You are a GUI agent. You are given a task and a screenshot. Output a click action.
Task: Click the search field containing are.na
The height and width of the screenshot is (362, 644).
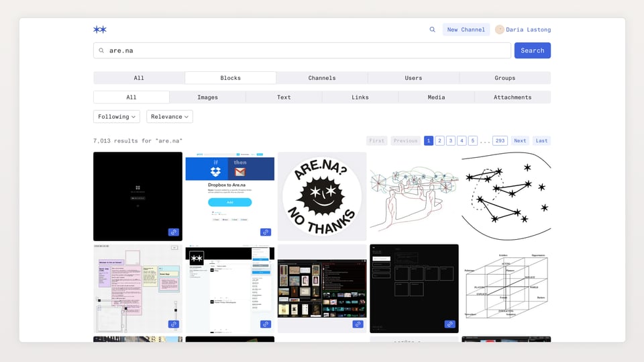pos(302,50)
